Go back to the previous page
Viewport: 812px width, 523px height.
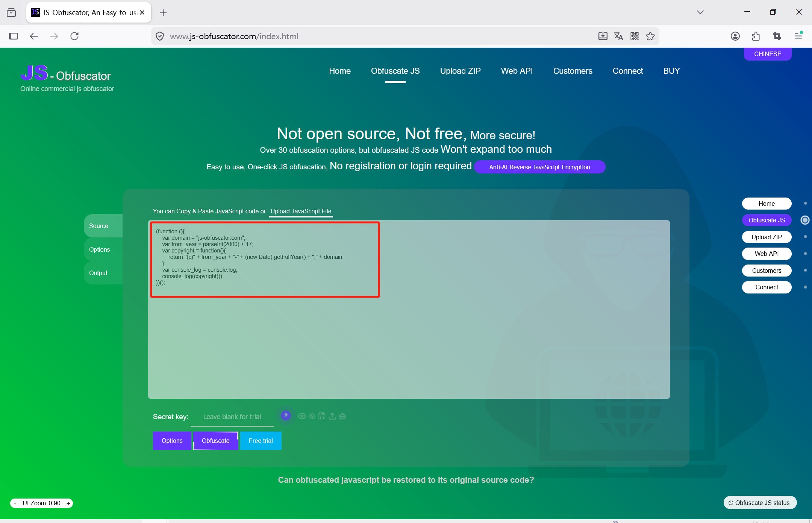[34, 36]
